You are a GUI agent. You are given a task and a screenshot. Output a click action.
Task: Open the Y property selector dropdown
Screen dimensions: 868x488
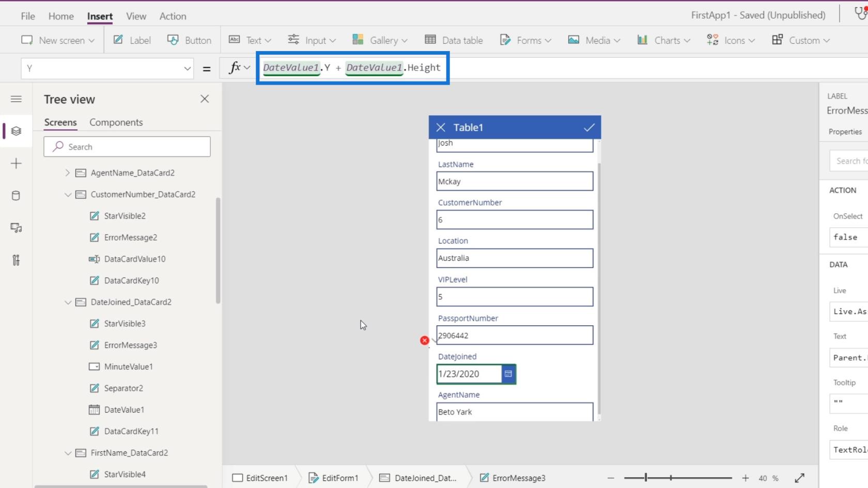tap(187, 69)
